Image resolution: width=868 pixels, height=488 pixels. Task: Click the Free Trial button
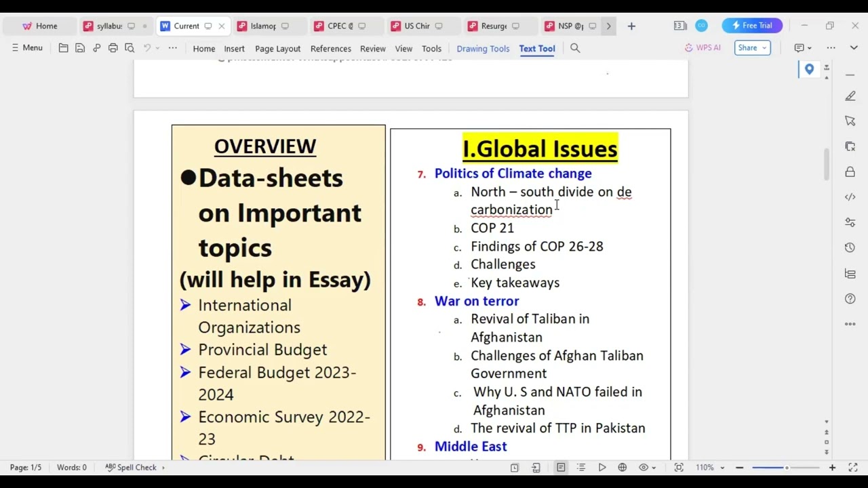point(752,26)
